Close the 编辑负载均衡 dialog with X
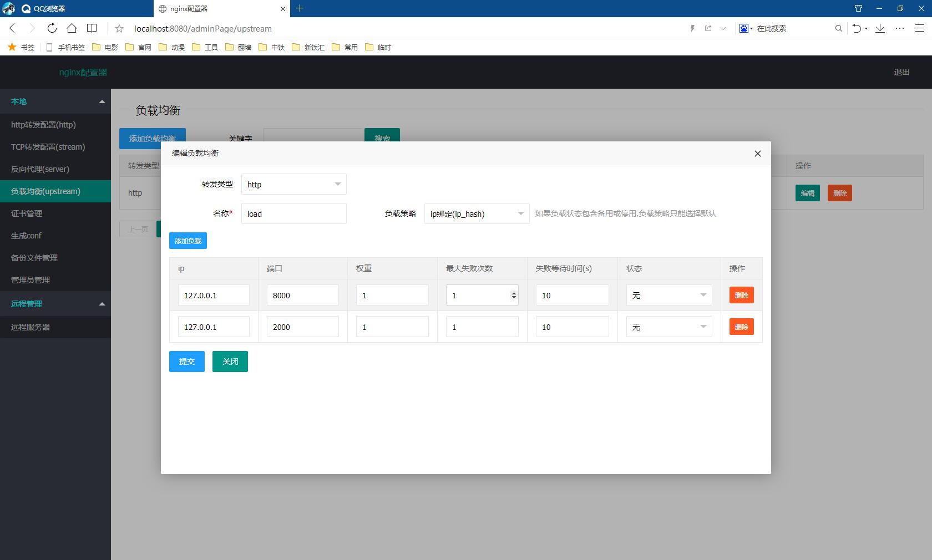Image resolution: width=932 pixels, height=560 pixels. coord(757,154)
